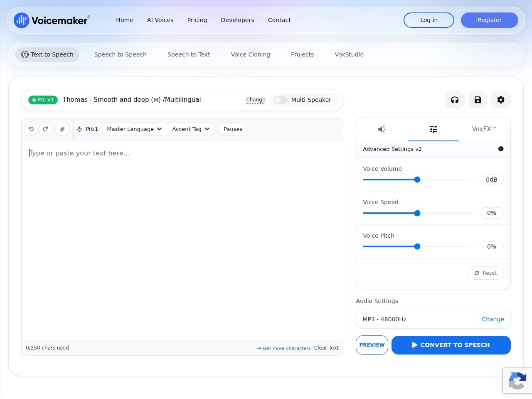
Task: Change the selected voice Thomas
Action: [x=256, y=100]
